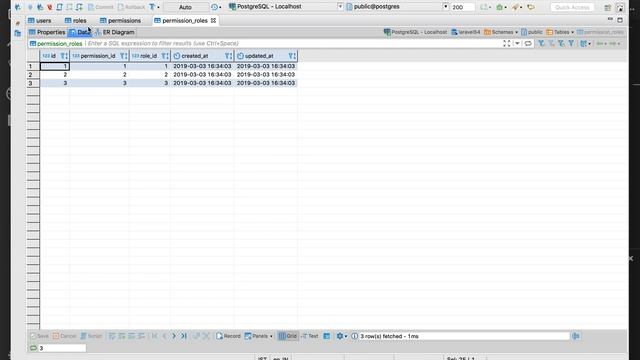Open the PostgreSQL - Localhost connection selector
The width and height of the screenshot is (640, 360).
coord(286,7)
